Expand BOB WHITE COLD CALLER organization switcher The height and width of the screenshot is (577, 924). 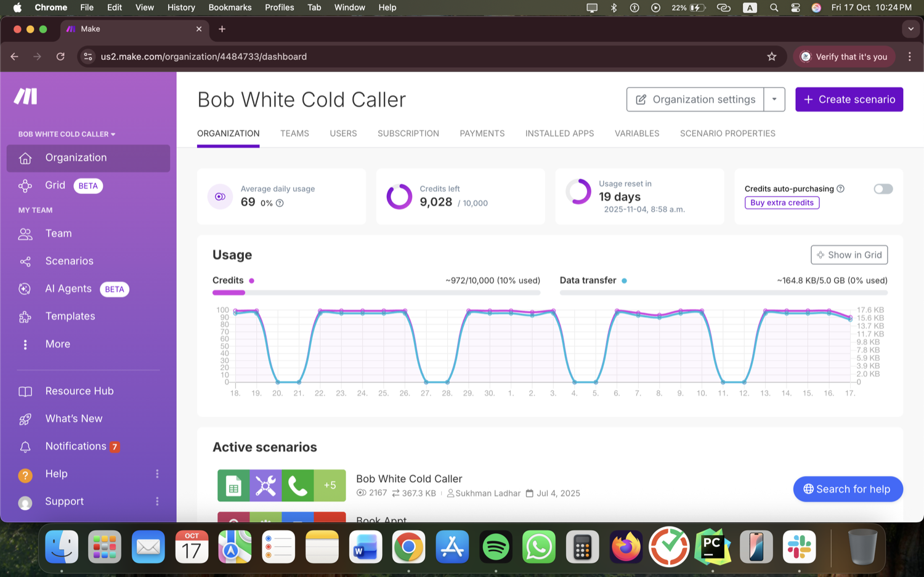pyautogui.click(x=67, y=134)
